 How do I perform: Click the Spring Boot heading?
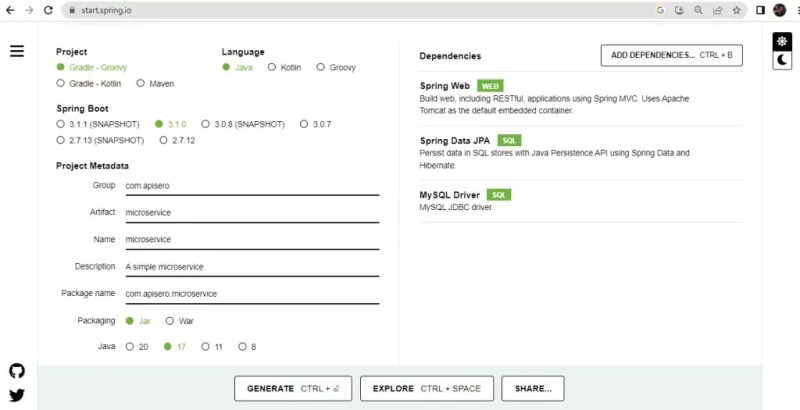coord(82,109)
